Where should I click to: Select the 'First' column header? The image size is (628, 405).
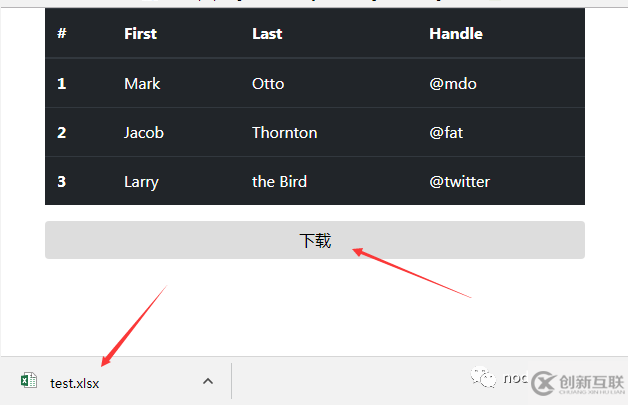pyautogui.click(x=140, y=34)
